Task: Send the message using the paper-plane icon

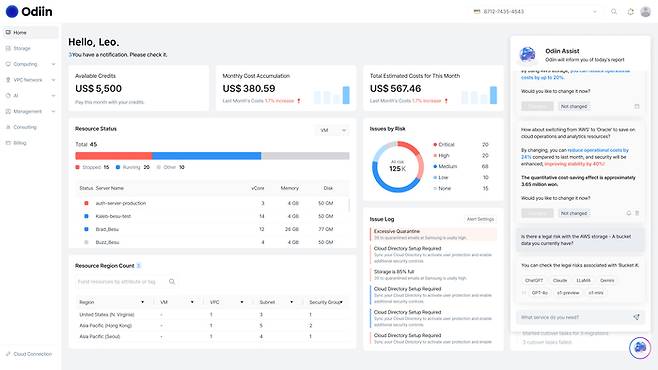Action: tap(636, 317)
